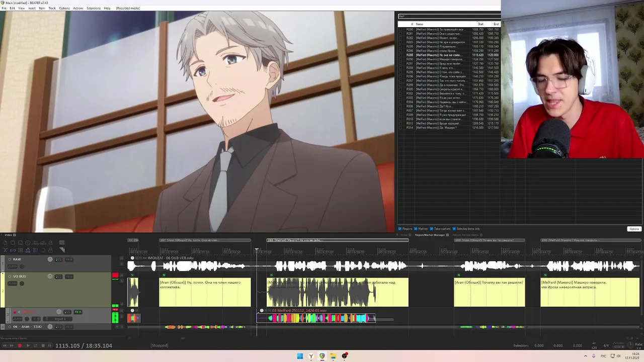This screenshot has width=644, height=362.
Task: Open the green FX button on track 3
Action: (78, 312)
